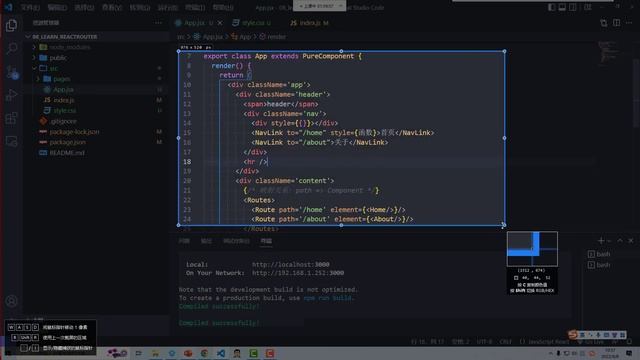The image size is (640, 360).
Task: Open the Extensions view
Action: point(11,118)
